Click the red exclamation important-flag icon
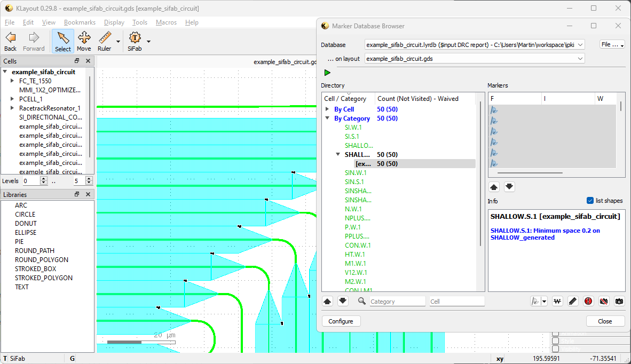Screen dimensions: 631x364 pos(588,301)
